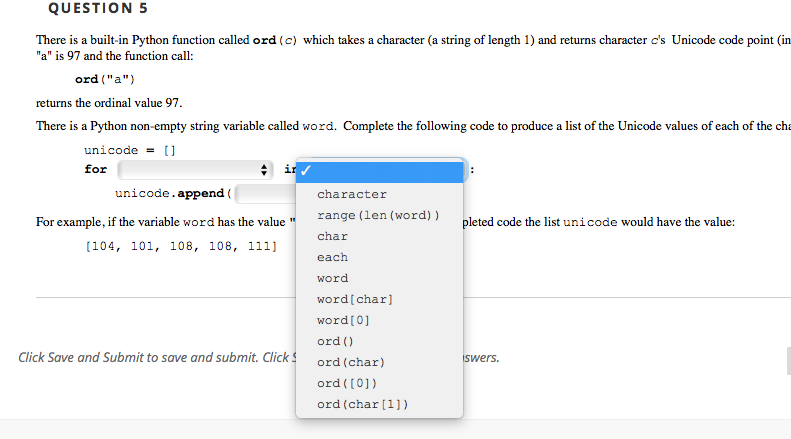Select the 'word' option
The height and width of the screenshot is (439, 791).
(x=333, y=278)
